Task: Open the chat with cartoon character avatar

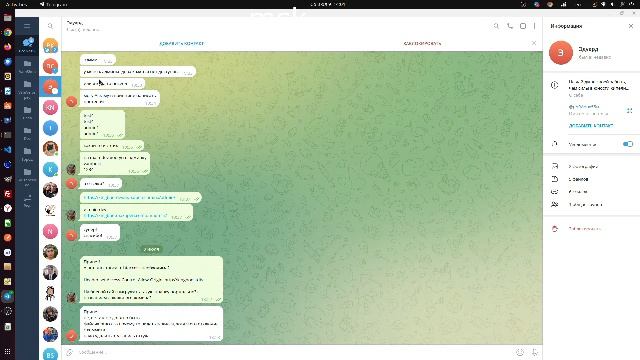Action: click(50, 293)
